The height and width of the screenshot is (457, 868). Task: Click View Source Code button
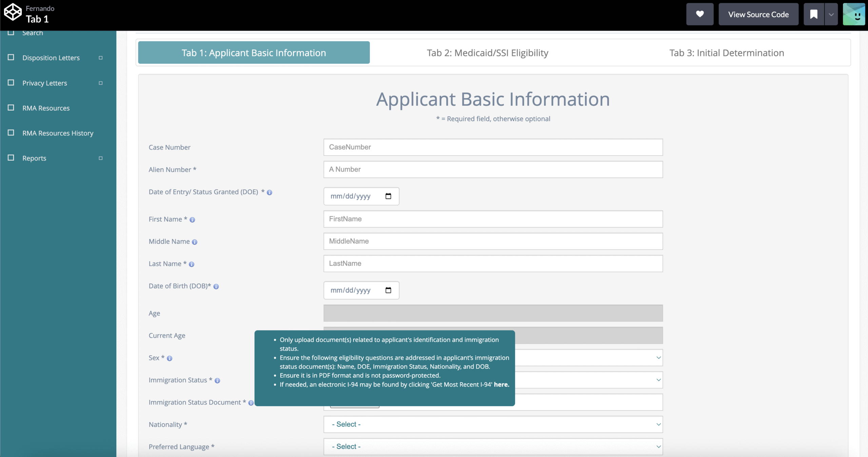click(758, 14)
